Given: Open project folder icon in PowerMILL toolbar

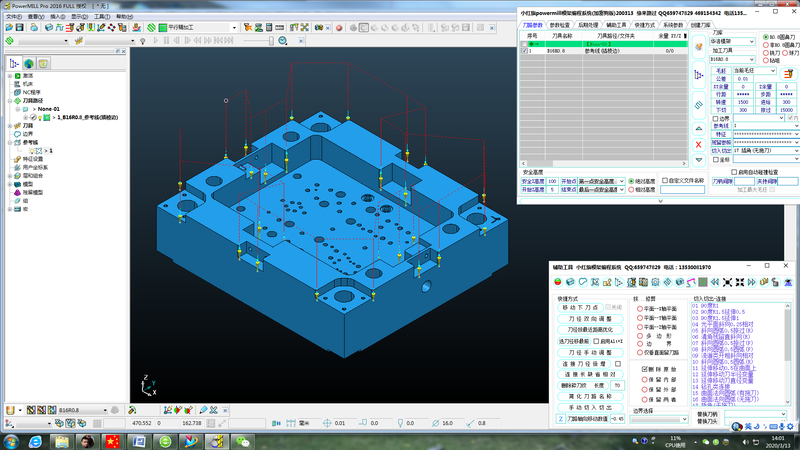Looking at the screenshot, I should (x=10, y=28).
